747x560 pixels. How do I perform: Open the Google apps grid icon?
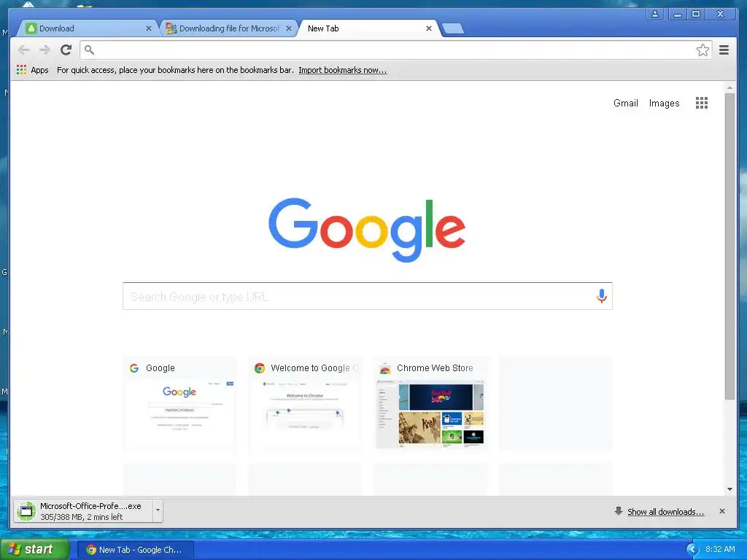(701, 103)
